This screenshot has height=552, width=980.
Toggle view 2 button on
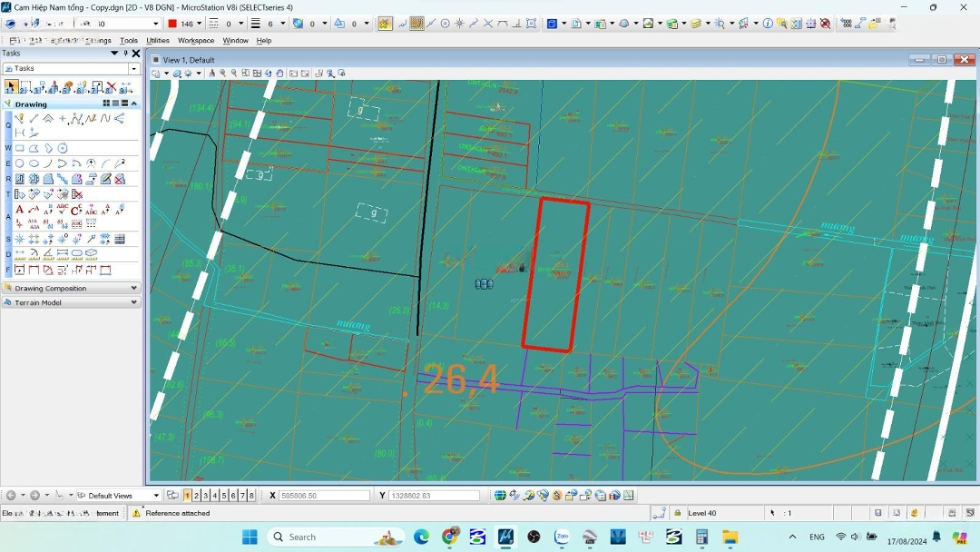pyautogui.click(x=197, y=496)
